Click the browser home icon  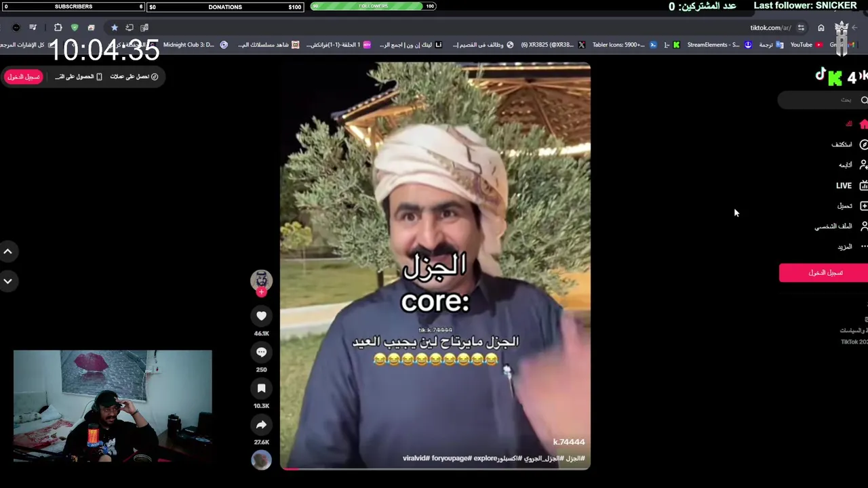(x=821, y=28)
